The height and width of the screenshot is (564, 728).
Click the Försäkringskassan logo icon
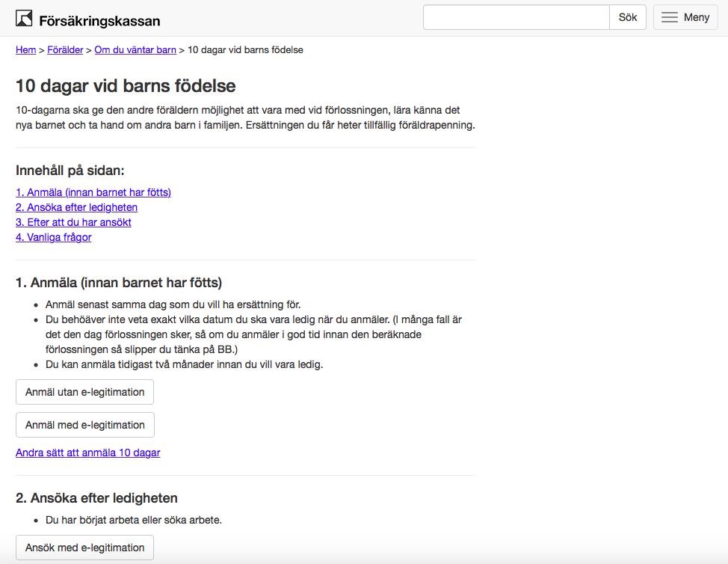click(x=24, y=19)
